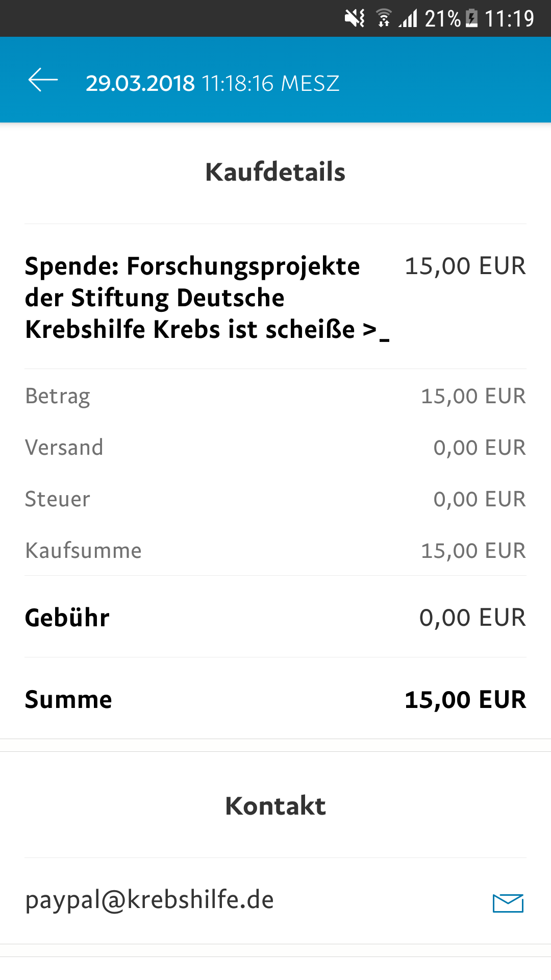Image resolution: width=551 pixels, height=980 pixels.
Task: Select the Versand row amount
Action: [480, 448]
